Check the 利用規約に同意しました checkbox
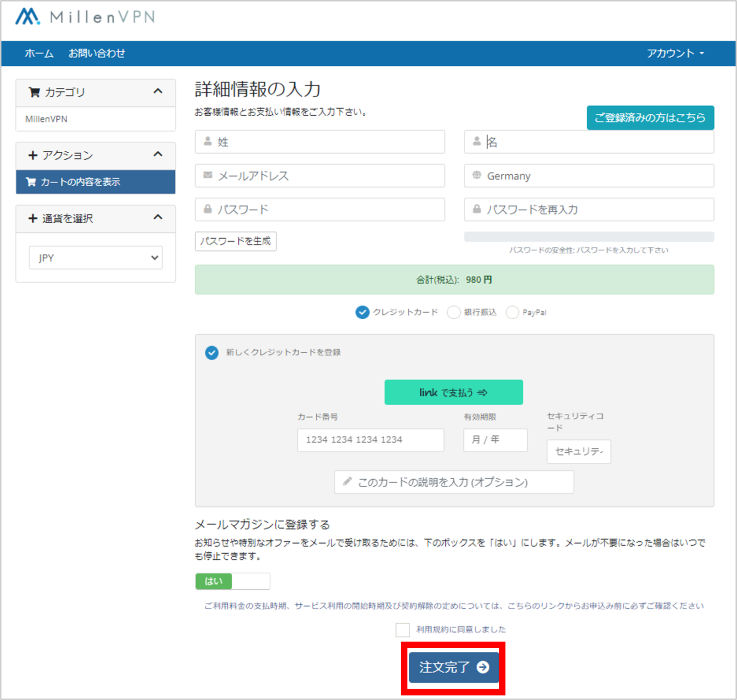The image size is (737, 700). [x=403, y=629]
